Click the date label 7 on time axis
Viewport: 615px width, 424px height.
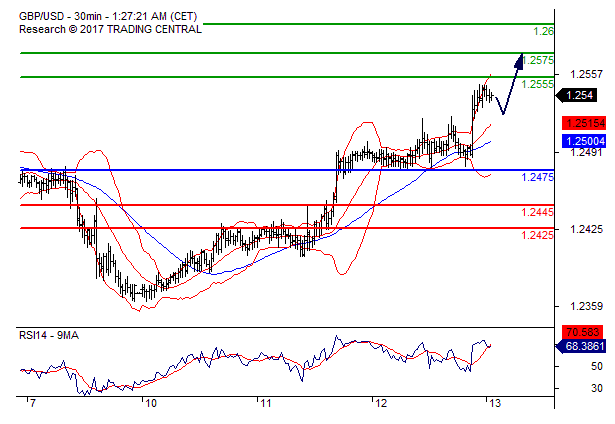(33, 403)
